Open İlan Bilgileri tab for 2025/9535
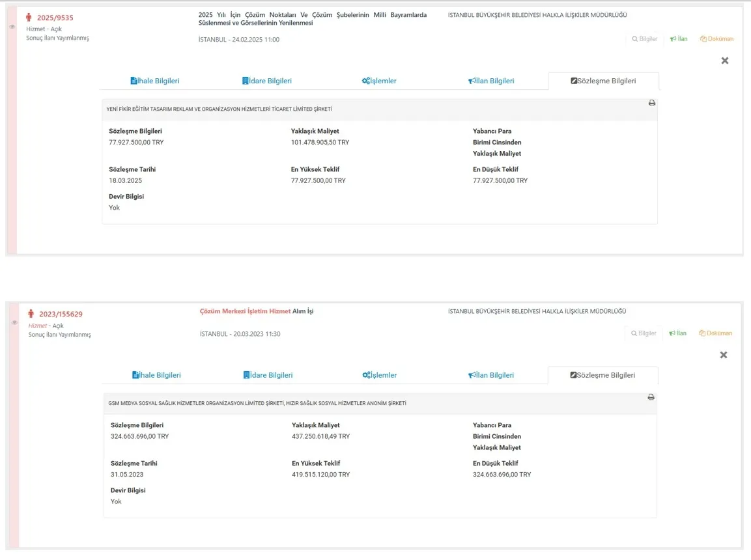751x560 pixels. click(491, 81)
